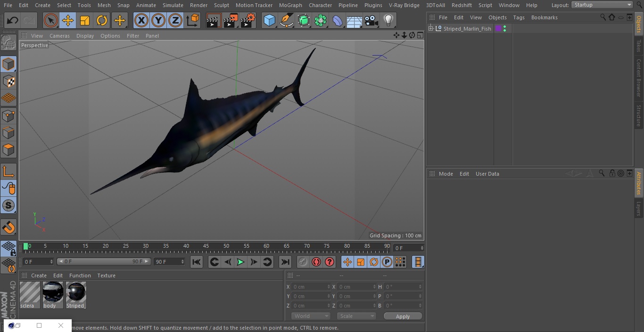Viewport: 644px width, 332px height.
Task: Open Edit Render Settings icon
Action: coord(248,20)
